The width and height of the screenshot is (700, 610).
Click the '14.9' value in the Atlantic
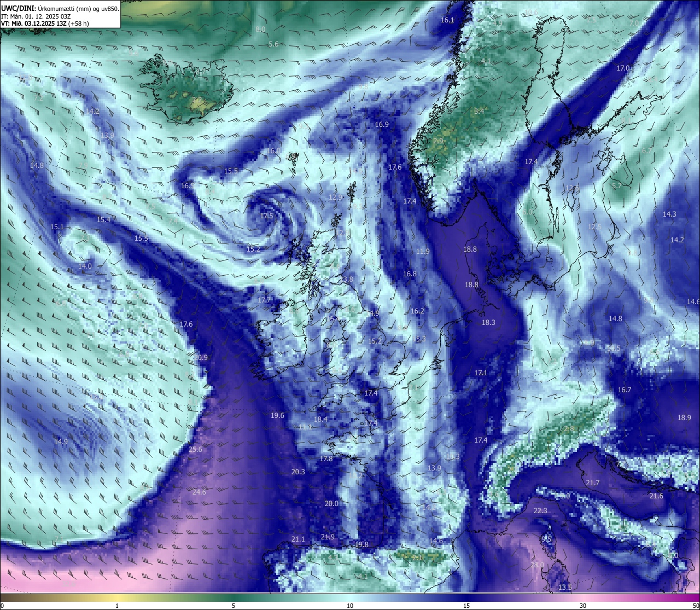pyautogui.click(x=61, y=442)
